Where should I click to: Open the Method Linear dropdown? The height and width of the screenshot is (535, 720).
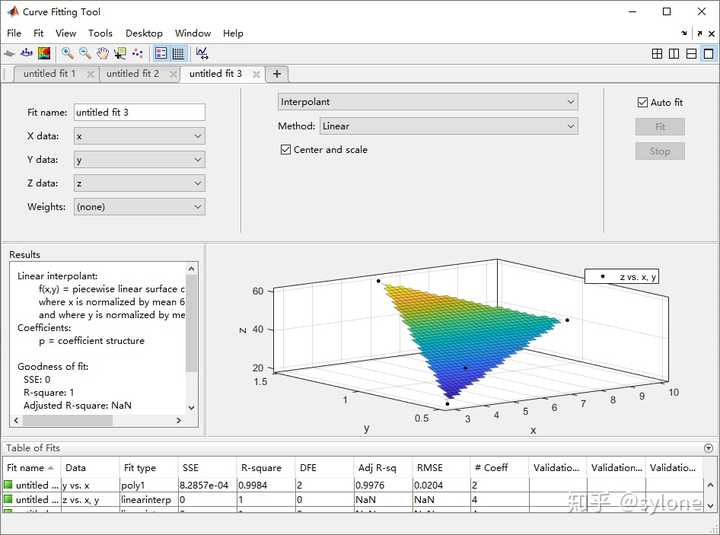(x=449, y=126)
